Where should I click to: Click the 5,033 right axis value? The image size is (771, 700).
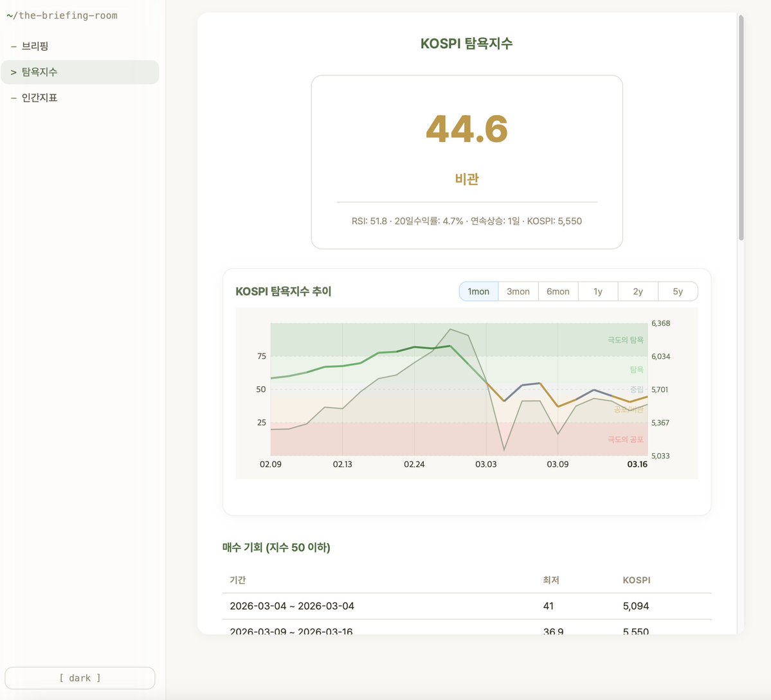click(660, 456)
